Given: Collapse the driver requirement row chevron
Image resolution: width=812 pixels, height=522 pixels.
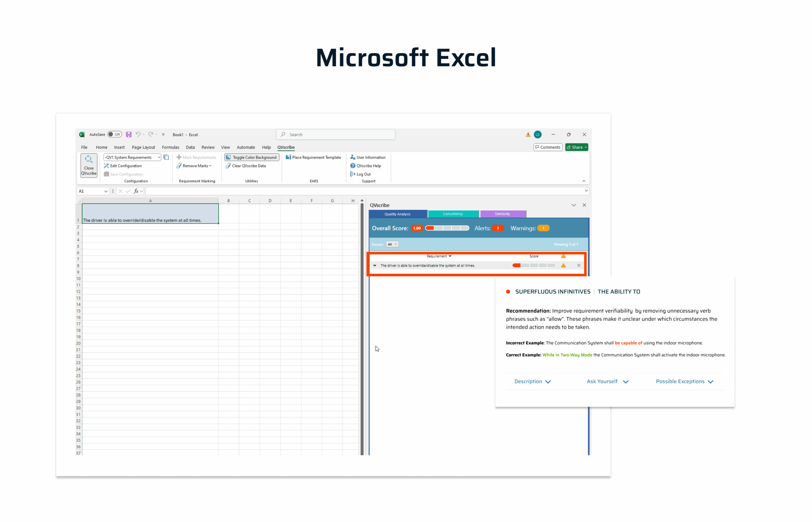Looking at the screenshot, I should (375, 265).
